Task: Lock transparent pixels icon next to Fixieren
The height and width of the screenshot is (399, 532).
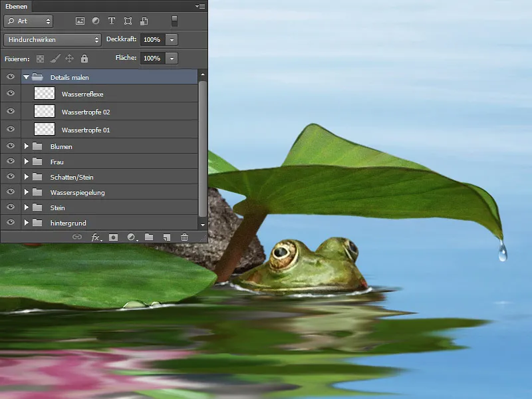Action: [x=40, y=59]
